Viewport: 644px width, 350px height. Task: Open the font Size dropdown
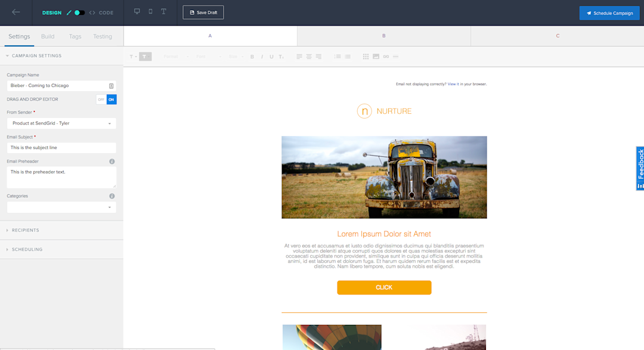coord(236,57)
